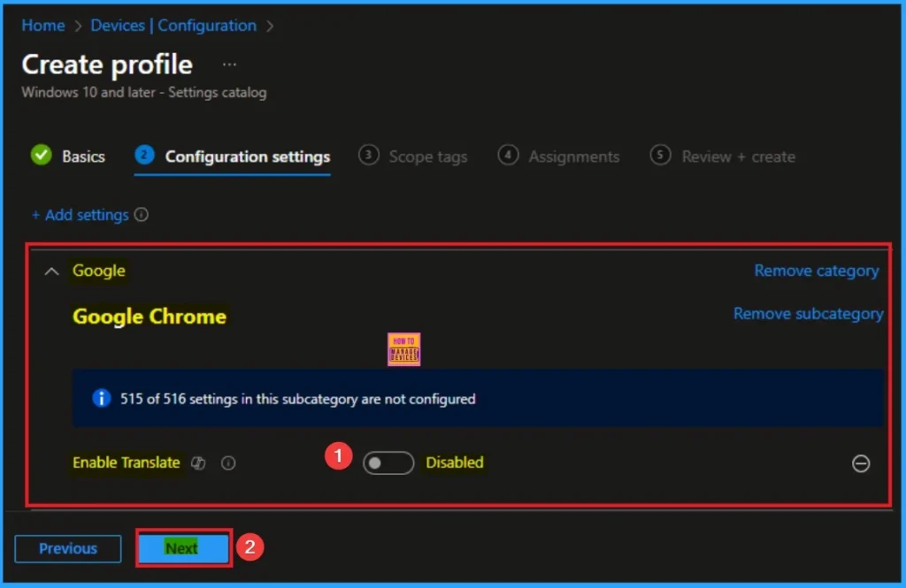
Task: Open the ellipsis menu beside Create profile
Action: click(229, 65)
